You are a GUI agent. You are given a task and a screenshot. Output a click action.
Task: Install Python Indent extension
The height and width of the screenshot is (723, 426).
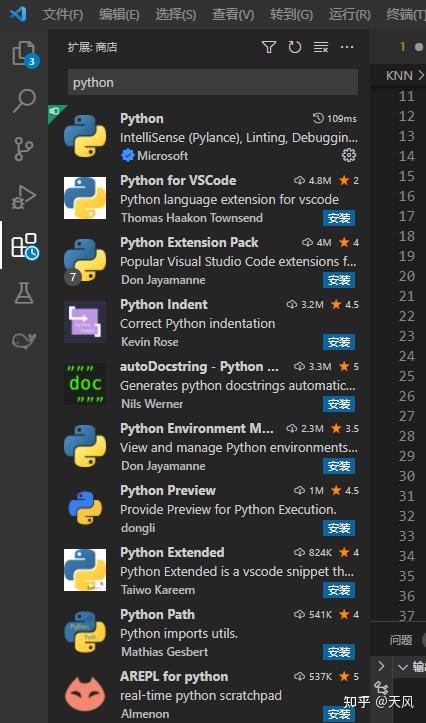(x=339, y=342)
